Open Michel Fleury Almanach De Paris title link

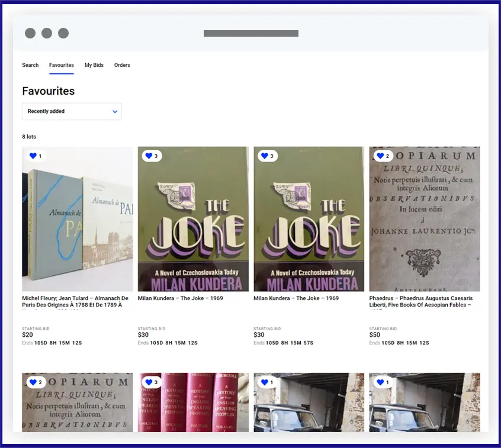pos(75,302)
